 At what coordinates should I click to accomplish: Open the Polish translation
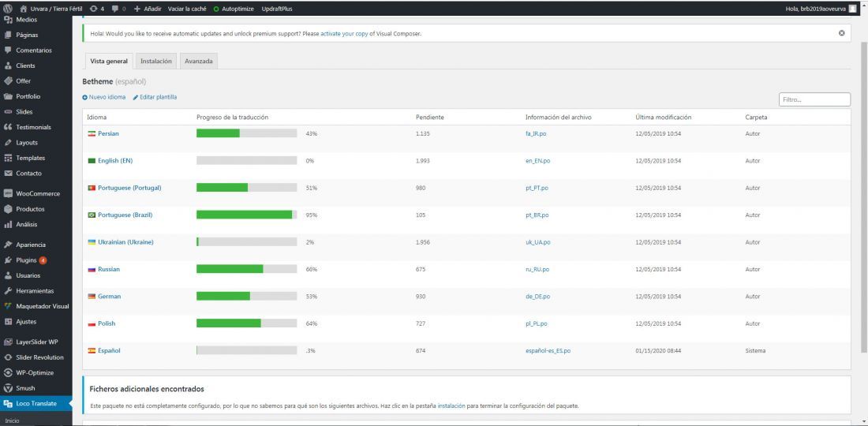107,323
